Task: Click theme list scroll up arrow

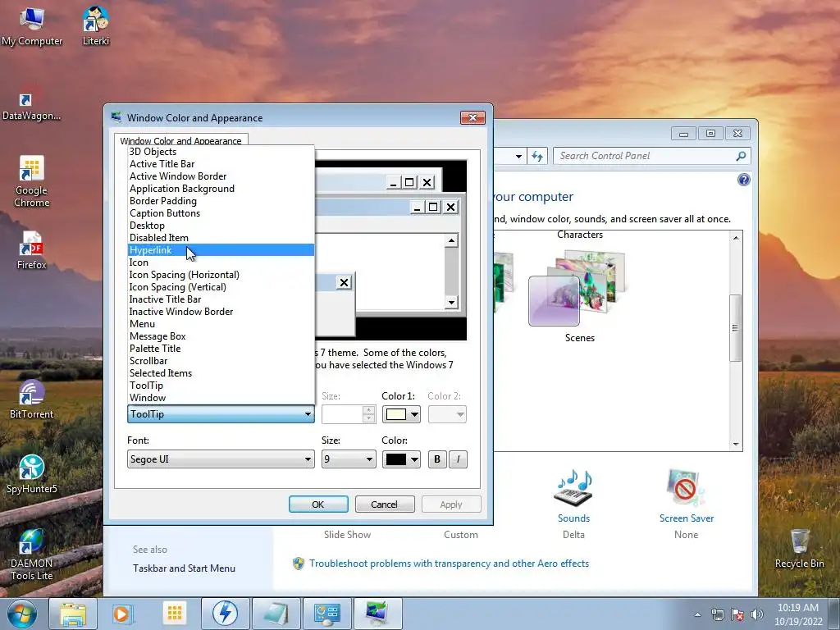Action: point(736,237)
